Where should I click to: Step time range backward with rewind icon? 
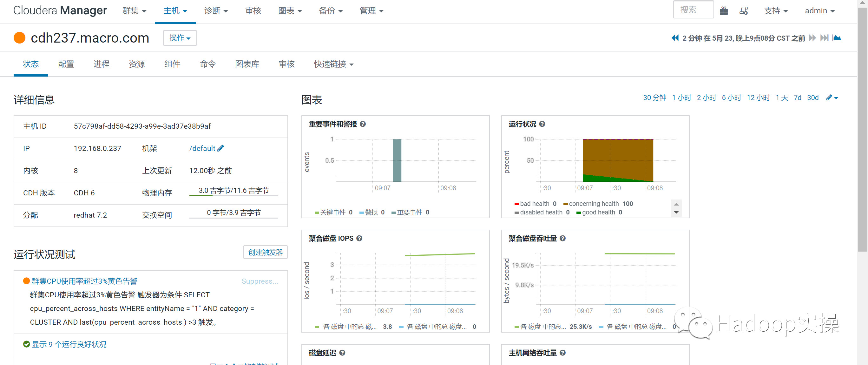click(675, 38)
